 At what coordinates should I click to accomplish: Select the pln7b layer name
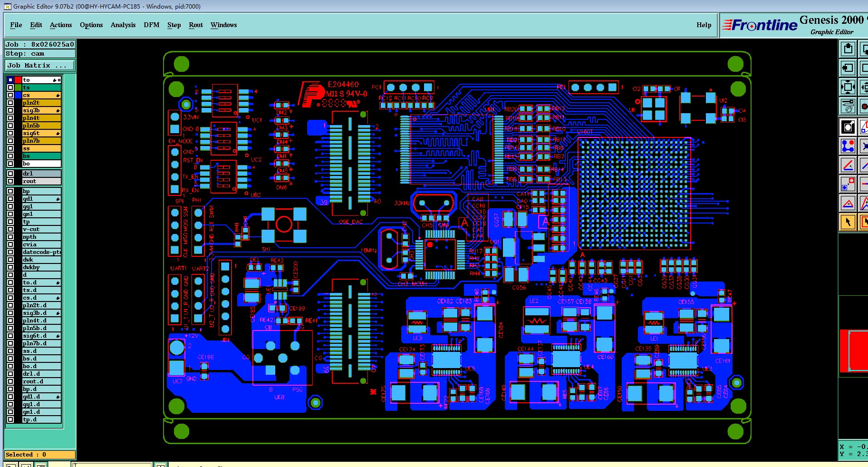click(41, 141)
